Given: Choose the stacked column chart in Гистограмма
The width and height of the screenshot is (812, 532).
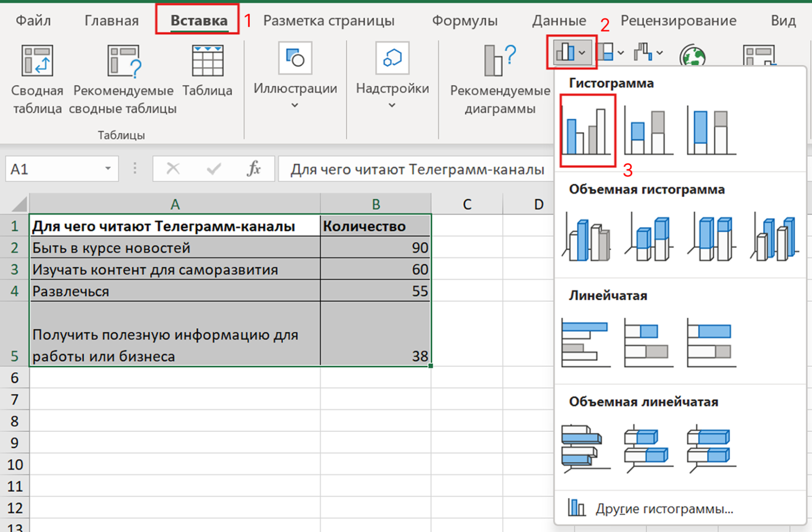Looking at the screenshot, I should click(648, 131).
